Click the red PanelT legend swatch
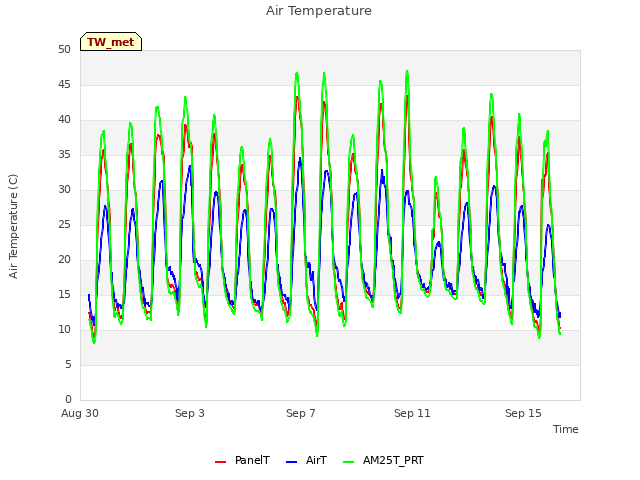This screenshot has width=640, height=480. click(220, 462)
